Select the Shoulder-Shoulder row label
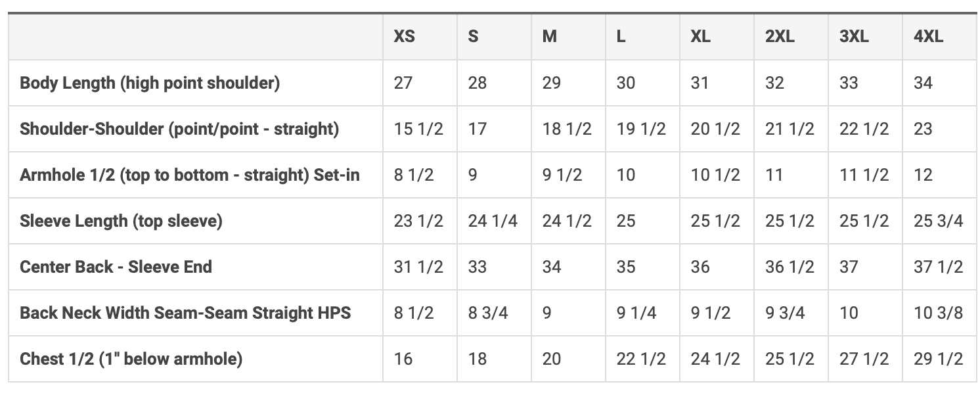Image resolution: width=980 pixels, height=393 pixels. (x=179, y=129)
